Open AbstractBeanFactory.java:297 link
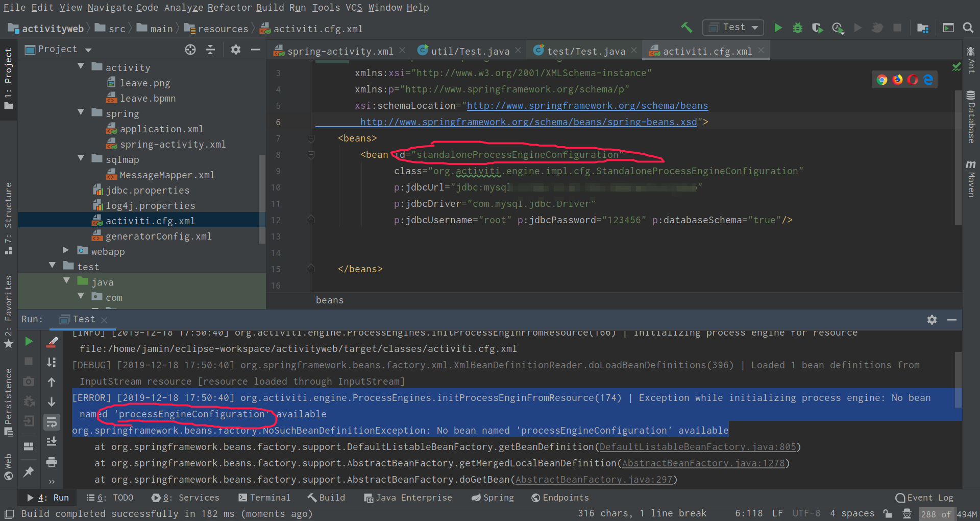The image size is (980, 521). (594, 480)
